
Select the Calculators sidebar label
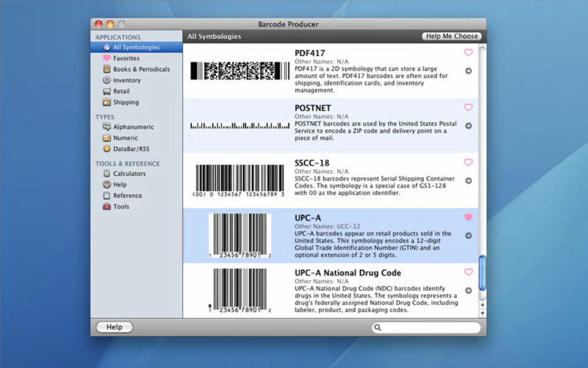[x=129, y=173]
